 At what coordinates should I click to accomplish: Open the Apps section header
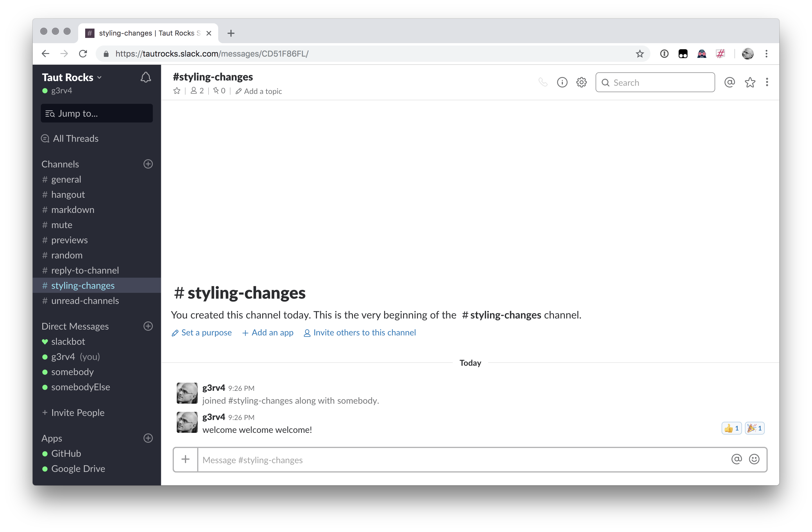point(52,438)
